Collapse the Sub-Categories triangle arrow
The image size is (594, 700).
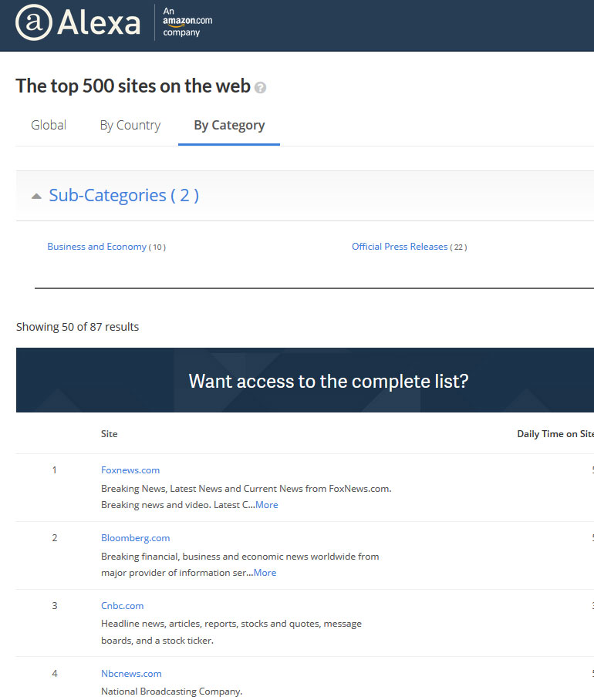coord(36,197)
